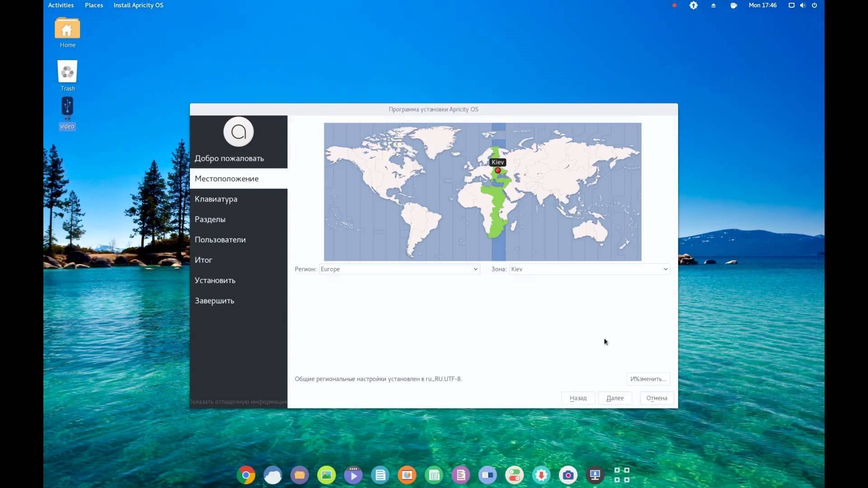Open the update notifier icon in top bar

[693, 5]
